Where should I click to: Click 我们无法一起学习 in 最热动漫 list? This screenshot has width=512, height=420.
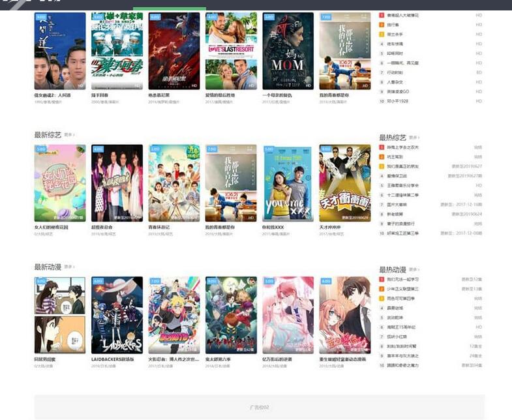point(403,280)
